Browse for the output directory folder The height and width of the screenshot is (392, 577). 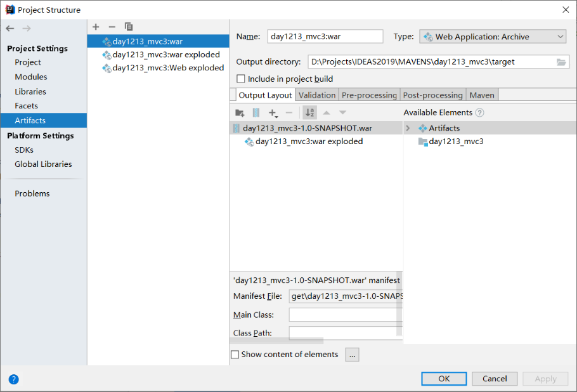tap(561, 62)
